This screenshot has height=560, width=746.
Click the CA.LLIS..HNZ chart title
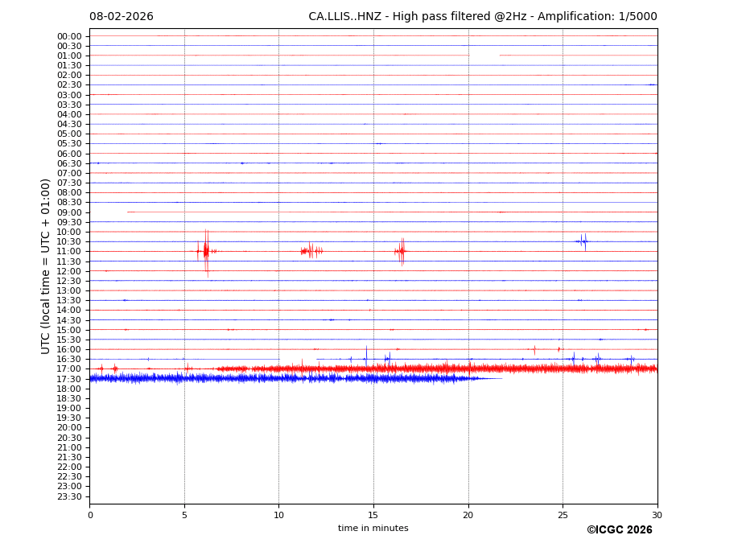point(482,17)
